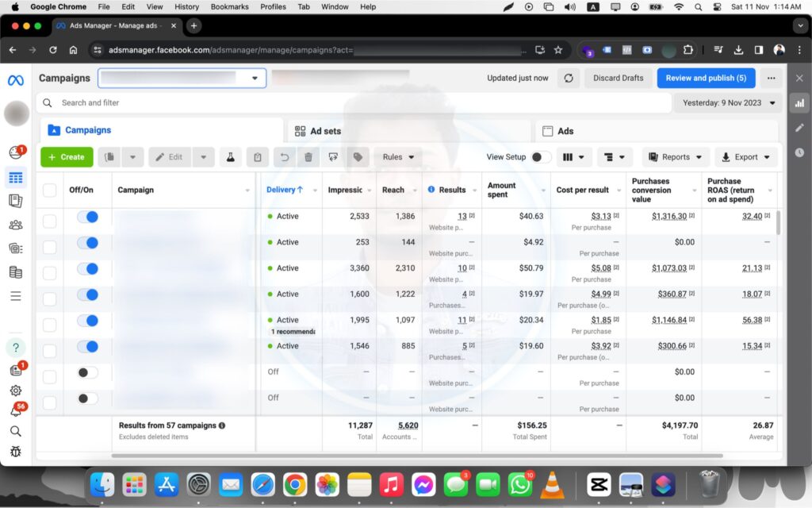
Task: Open the Help question mark icon
Action: pos(16,348)
